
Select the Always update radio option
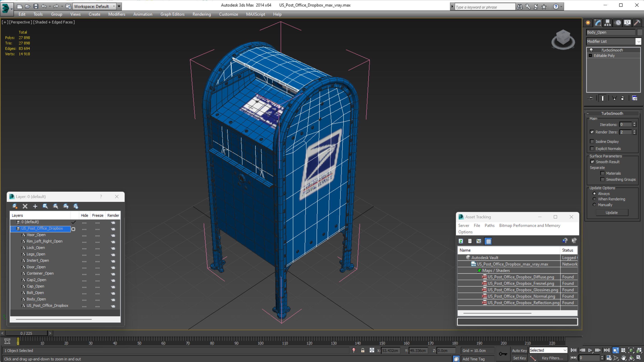pos(594,193)
